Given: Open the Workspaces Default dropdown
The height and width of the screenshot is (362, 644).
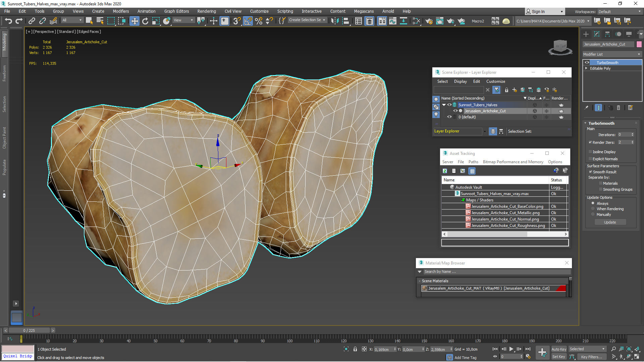Looking at the screenshot, I should (620, 12).
